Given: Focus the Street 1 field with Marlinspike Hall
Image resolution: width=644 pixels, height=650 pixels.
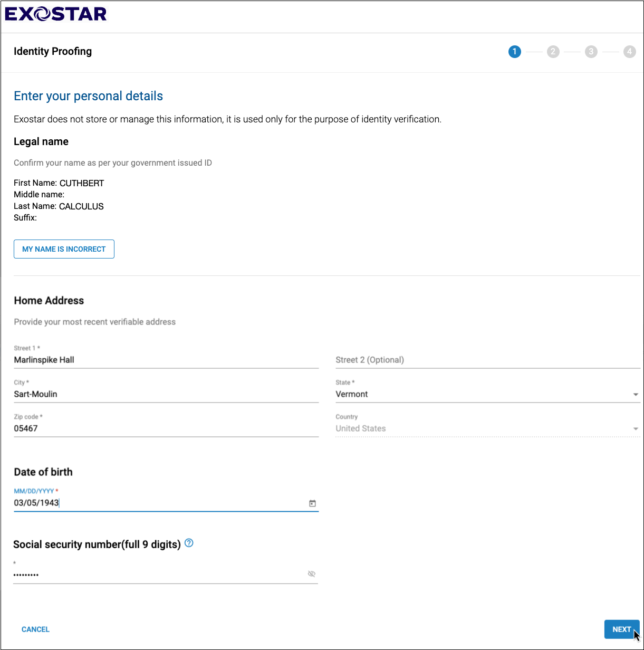Looking at the screenshot, I should (166, 360).
